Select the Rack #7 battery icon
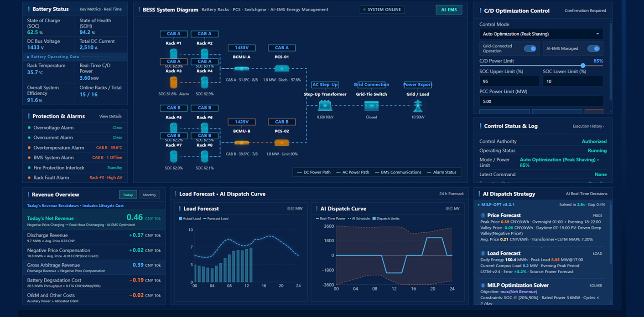The image size is (644, 317). pos(173,157)
